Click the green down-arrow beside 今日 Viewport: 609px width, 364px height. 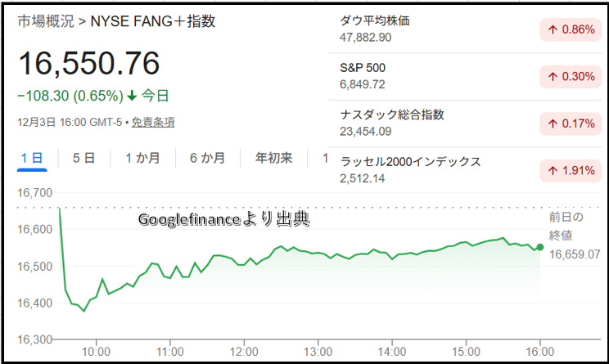click(x=131, y=96)
